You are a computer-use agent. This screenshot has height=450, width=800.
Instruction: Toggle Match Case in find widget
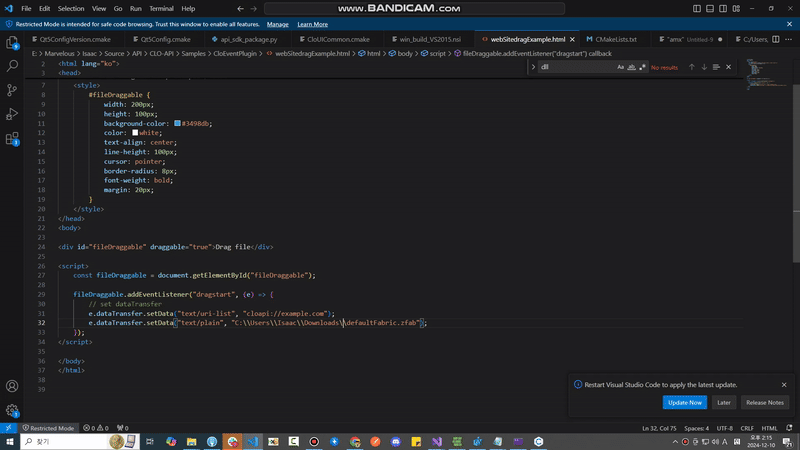pos(620,67)
